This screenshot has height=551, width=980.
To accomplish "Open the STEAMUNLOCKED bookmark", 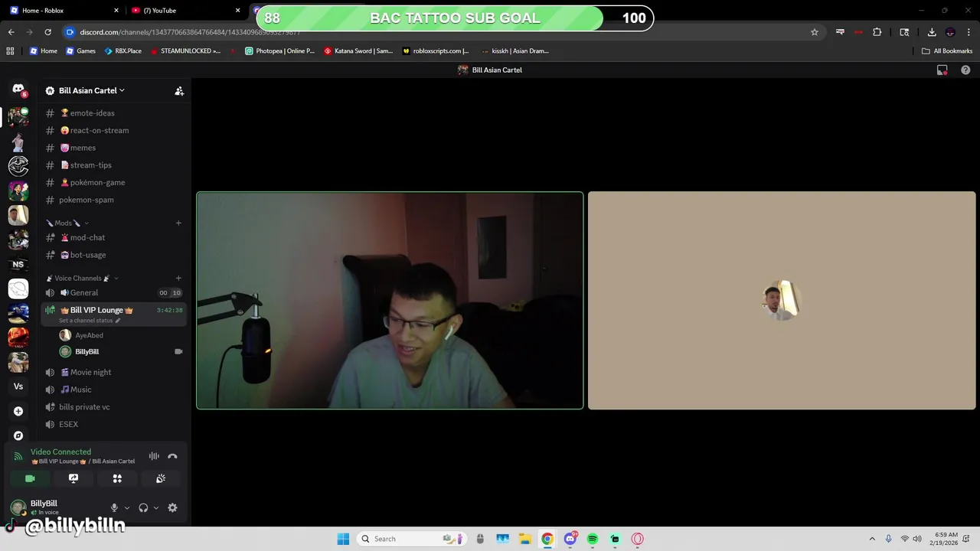I will pyautogui.click(x=185, y=51).
